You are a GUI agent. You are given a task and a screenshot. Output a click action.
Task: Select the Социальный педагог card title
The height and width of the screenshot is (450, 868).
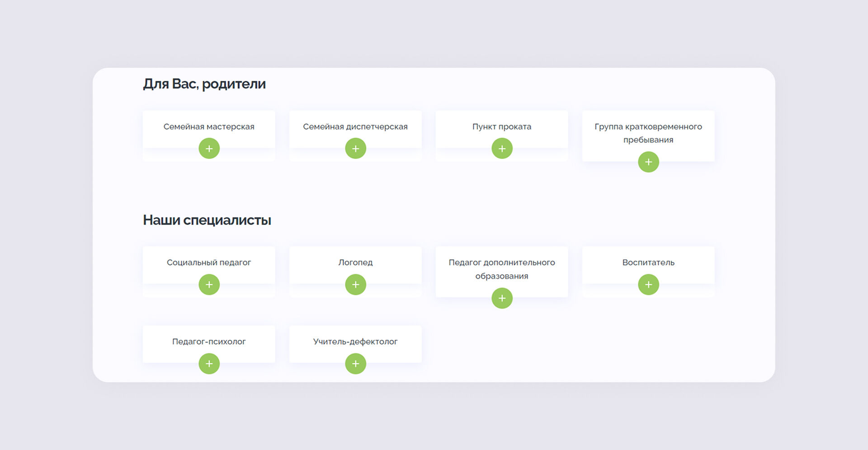point(209,262)
